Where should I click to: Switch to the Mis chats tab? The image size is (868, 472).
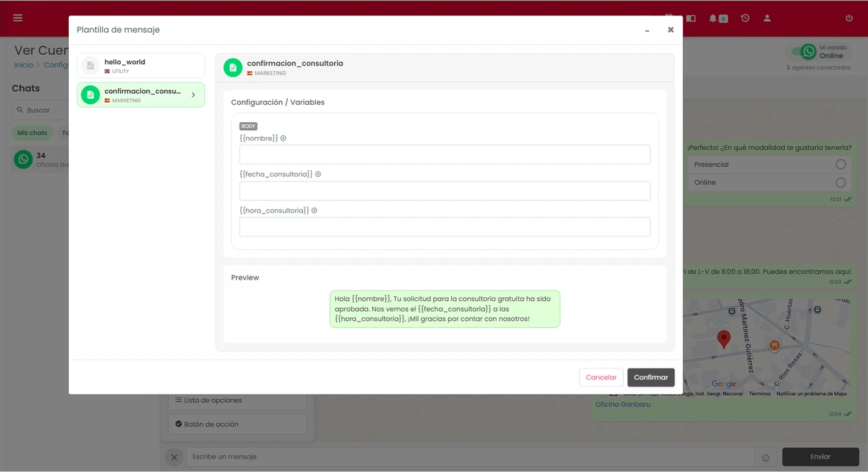point(32,133)
